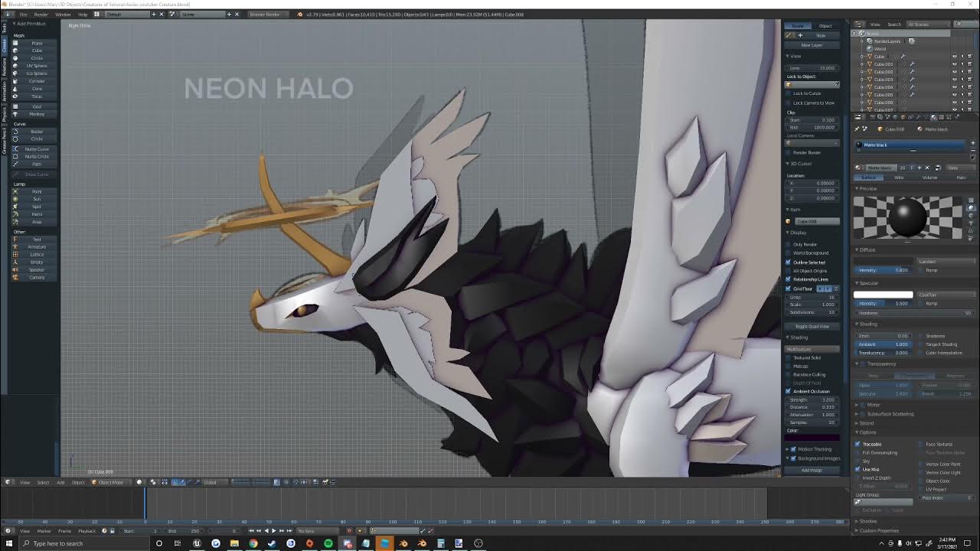The image size is (980, 551).
Task: Open the Select menu in 3D view header
Action: (x=43, y=482)
